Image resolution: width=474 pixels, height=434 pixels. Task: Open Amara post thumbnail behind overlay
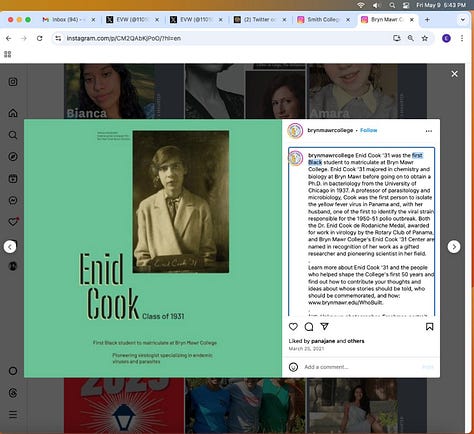(x=367, y=91)
